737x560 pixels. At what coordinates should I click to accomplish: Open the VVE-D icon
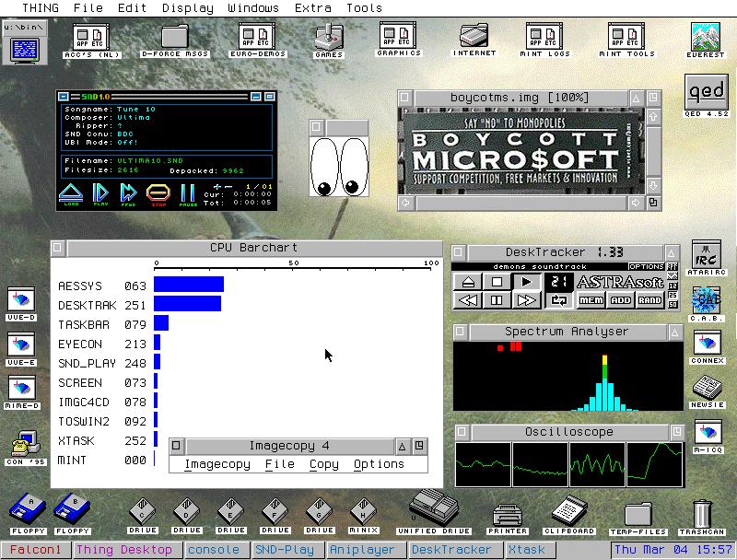click(21, 304)
